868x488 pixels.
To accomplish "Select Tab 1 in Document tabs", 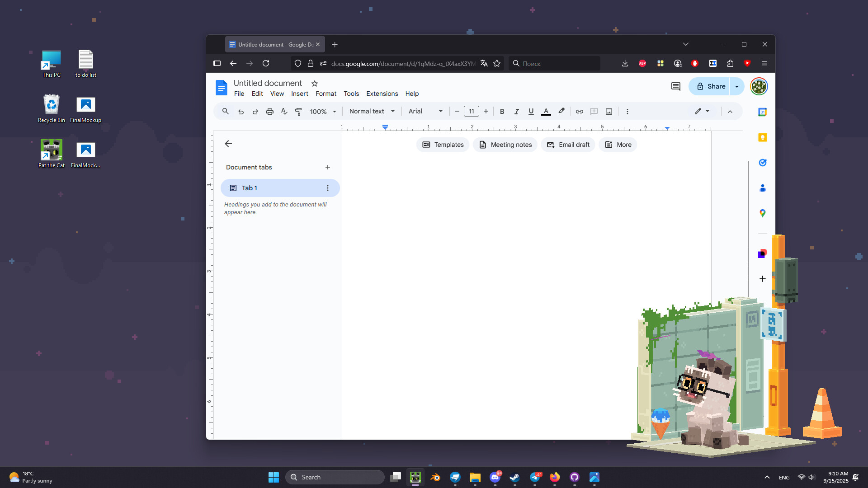I will (249, 188).
